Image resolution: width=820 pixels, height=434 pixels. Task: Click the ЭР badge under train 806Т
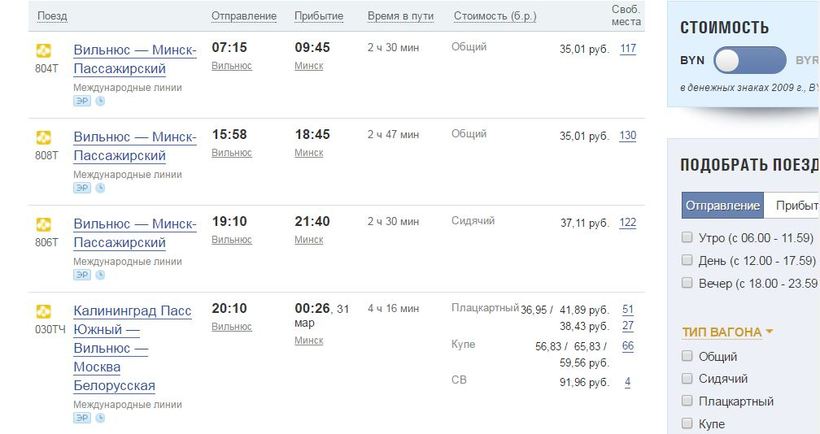82,275
